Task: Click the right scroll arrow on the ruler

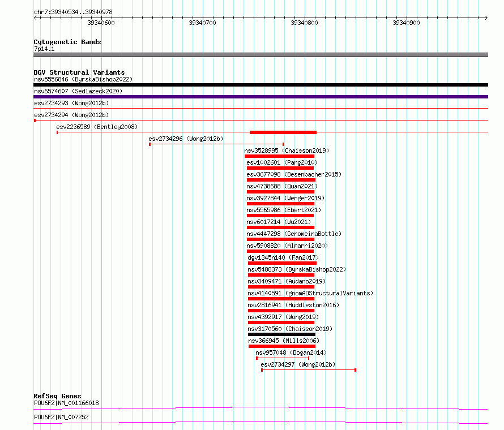Action: (486, 18)
